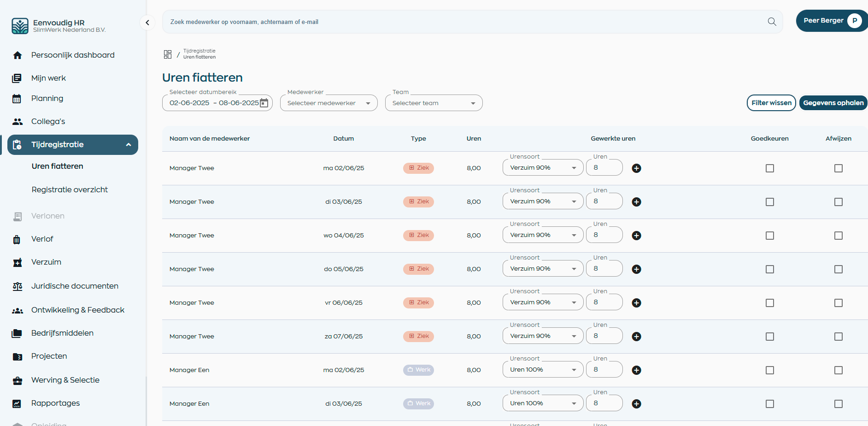Image resolution: width=868 pixels, height=426 pixels.
Task: Check Afwijzen for Manager Een di 03/06/25
Action: pos(839,404)
